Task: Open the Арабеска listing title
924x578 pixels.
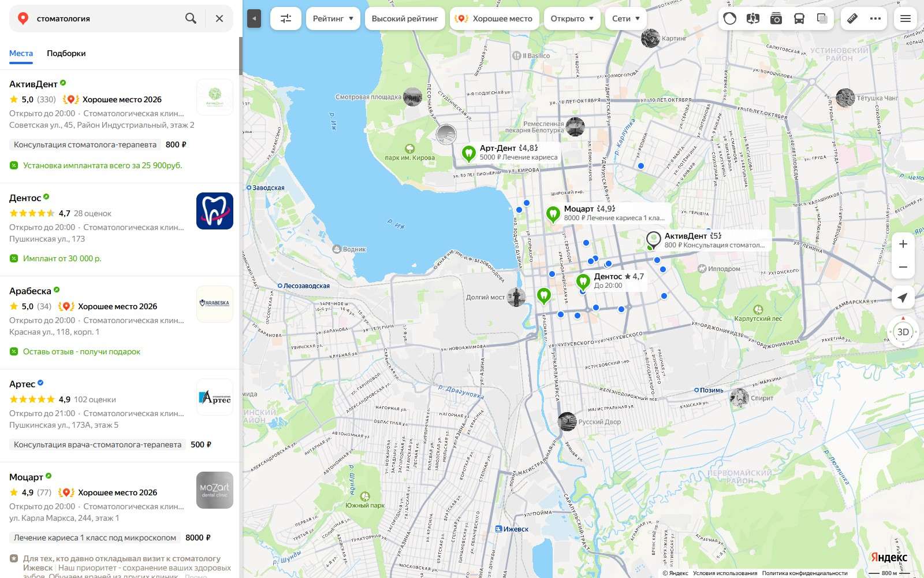Action: 30,291
